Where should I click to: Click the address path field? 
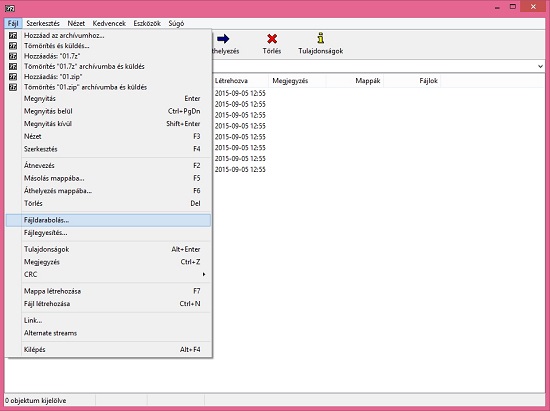click(x=374, y=66)
